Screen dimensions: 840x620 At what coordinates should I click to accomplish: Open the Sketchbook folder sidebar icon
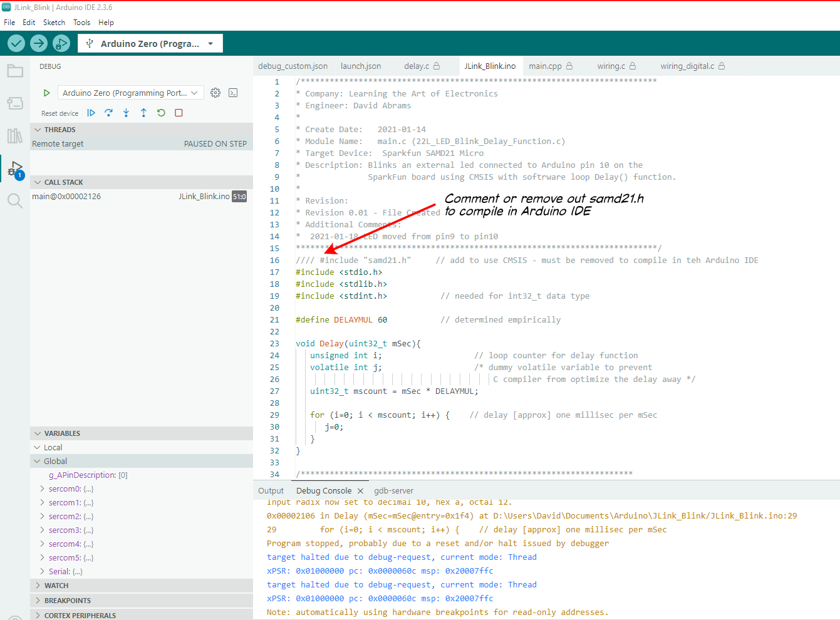[x=15, y=71]
